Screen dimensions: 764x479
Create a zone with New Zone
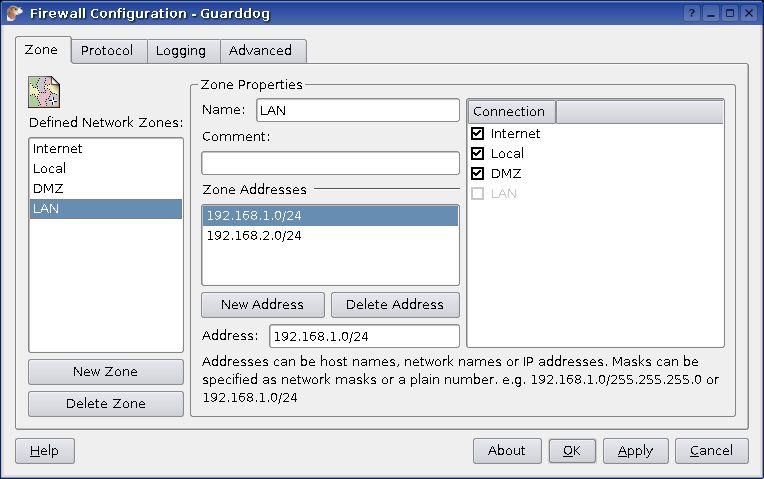coord(106,372)
